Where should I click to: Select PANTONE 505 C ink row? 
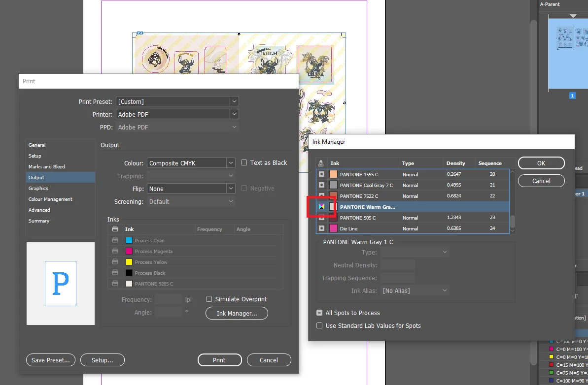click(413, 218)
